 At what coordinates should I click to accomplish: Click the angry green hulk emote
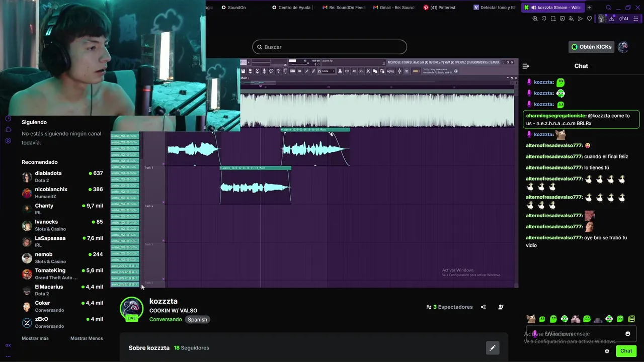(631, 319)
